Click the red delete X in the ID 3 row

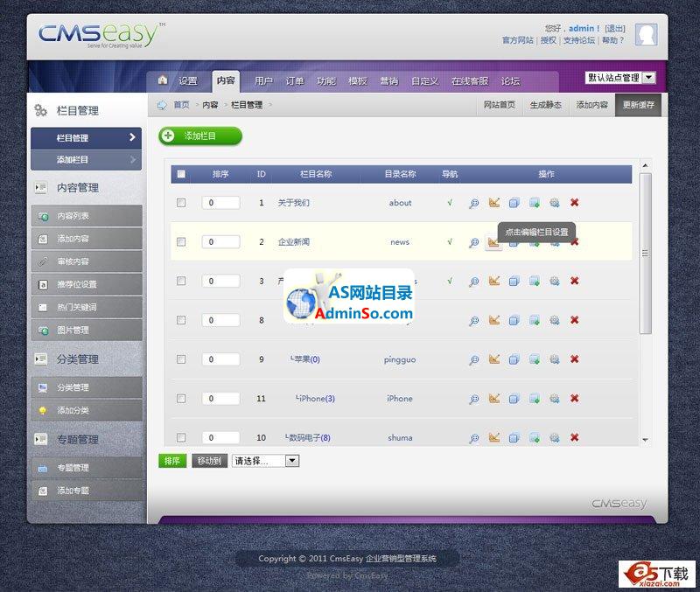click(x=575, y=281)
